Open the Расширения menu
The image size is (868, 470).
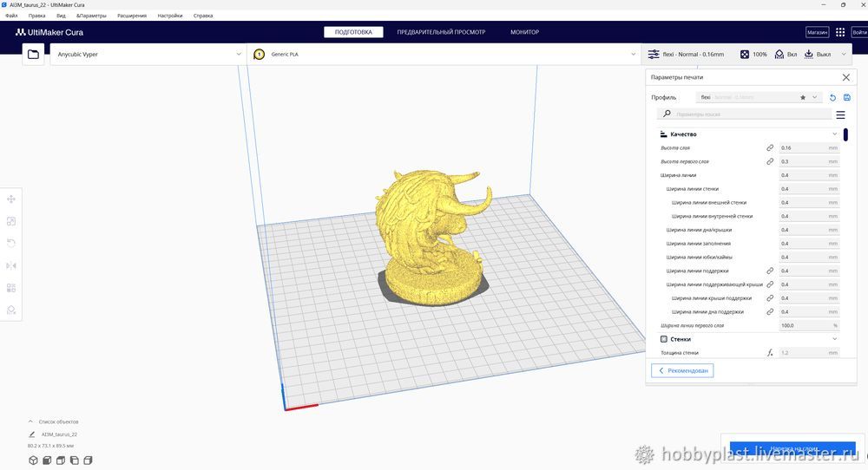pos(132,16)
